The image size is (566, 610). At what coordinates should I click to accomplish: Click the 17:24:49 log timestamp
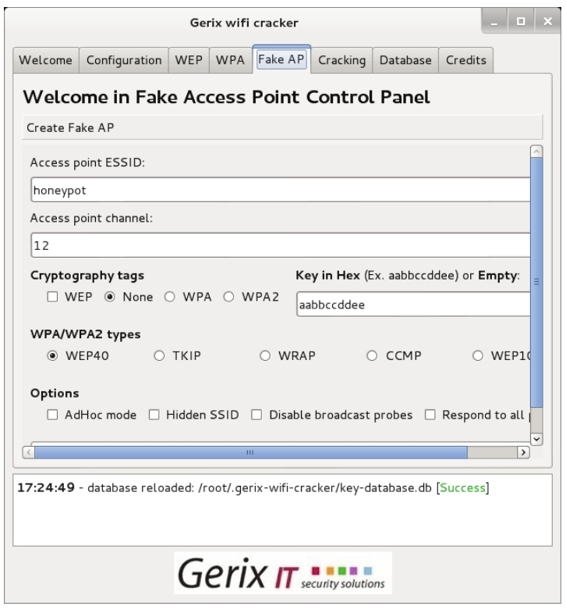click(46, 487)
